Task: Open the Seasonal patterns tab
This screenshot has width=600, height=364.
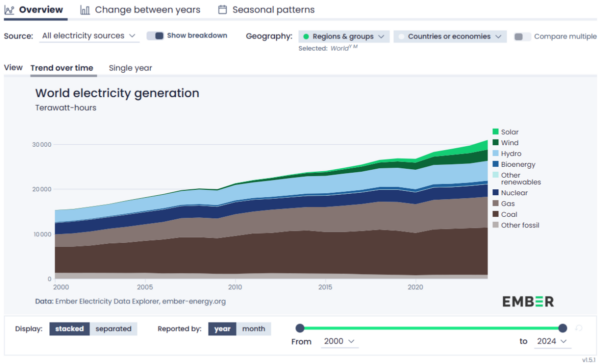Action: click(x=266, y=10)
